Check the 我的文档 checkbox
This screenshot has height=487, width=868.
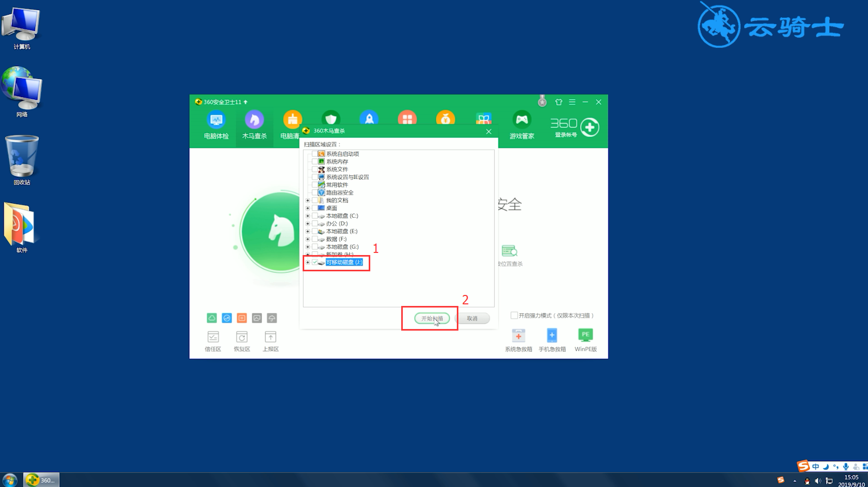click(x=315, y=200)
